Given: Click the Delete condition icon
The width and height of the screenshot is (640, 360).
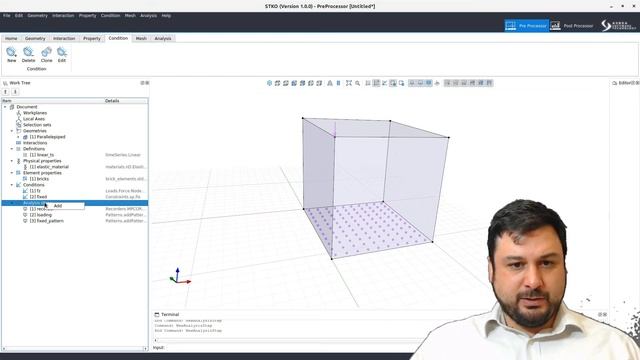Looking at the screenshot, I should coord(28,52).
